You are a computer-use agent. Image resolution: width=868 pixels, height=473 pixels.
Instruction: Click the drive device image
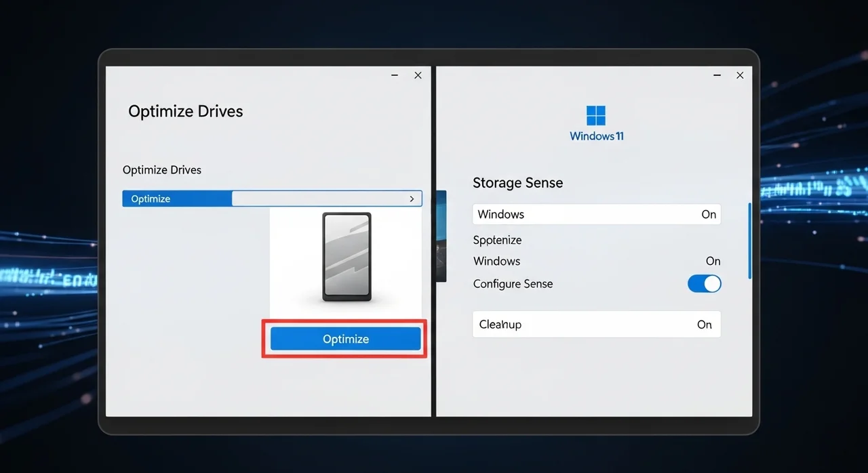[347, 257]
